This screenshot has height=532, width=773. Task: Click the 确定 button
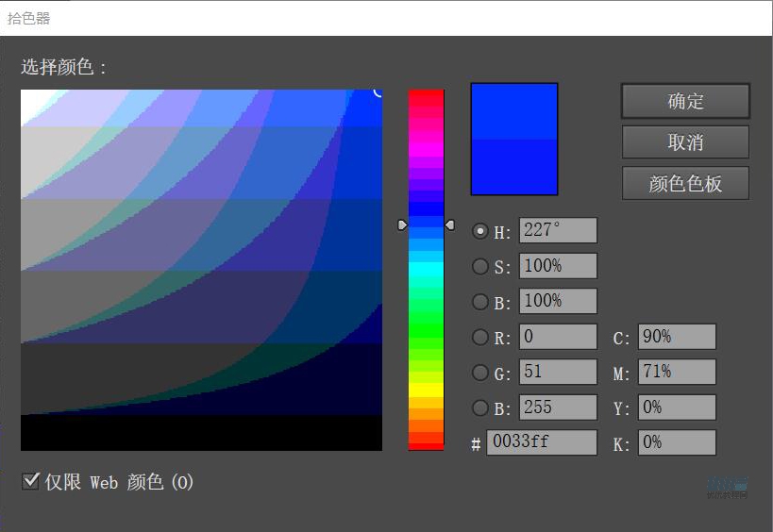tap(685, 101)
